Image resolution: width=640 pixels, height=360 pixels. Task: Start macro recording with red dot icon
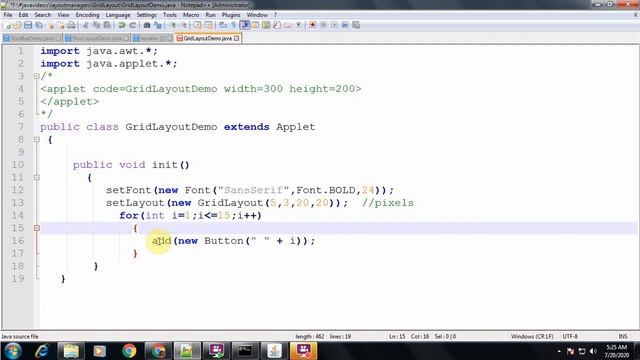click(x=312, y=25)
